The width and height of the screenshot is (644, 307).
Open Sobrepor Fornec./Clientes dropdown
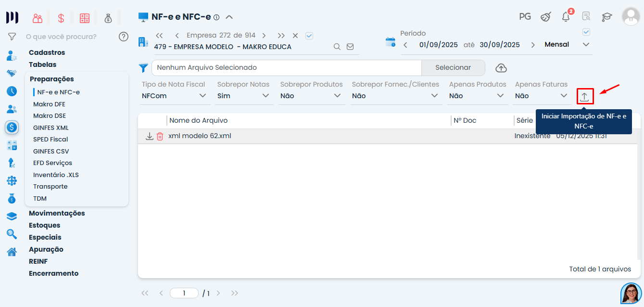click(396, 96)
